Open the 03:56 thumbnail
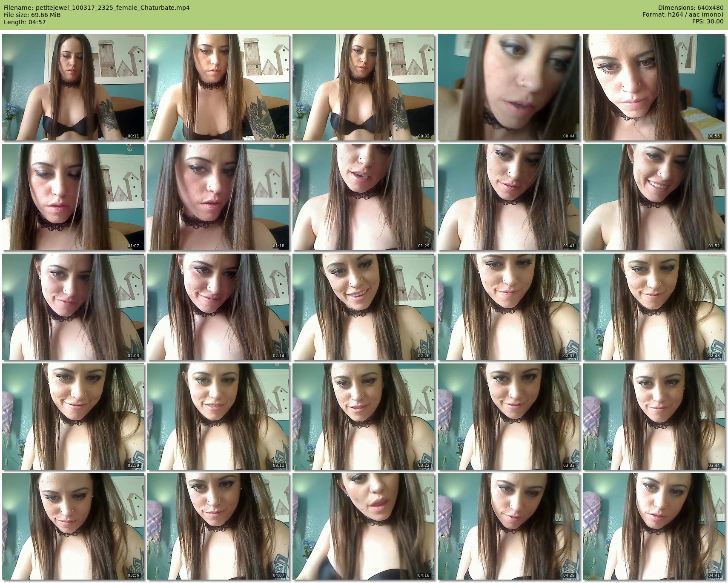Image resolution: width=728 pixels, height=583 pixels. [x=73, y=526]
